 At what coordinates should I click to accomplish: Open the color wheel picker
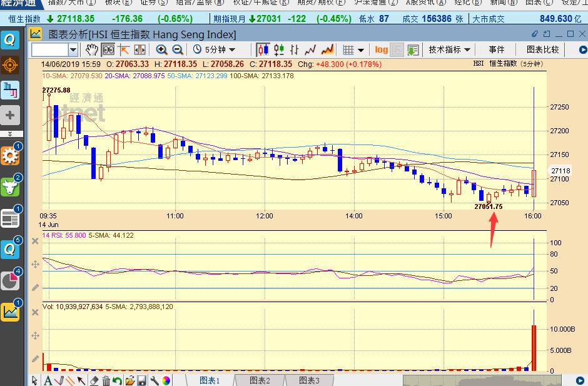click(x=166, y=380)
